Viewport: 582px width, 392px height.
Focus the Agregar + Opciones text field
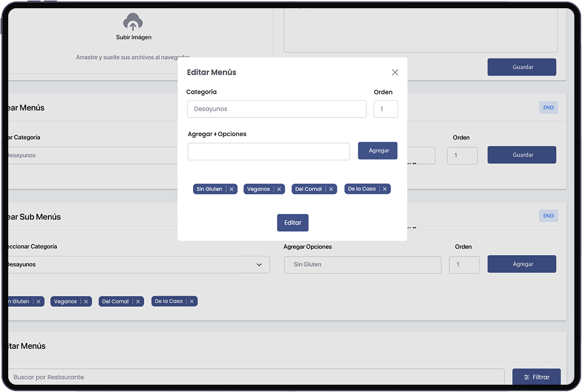point(269,151)
